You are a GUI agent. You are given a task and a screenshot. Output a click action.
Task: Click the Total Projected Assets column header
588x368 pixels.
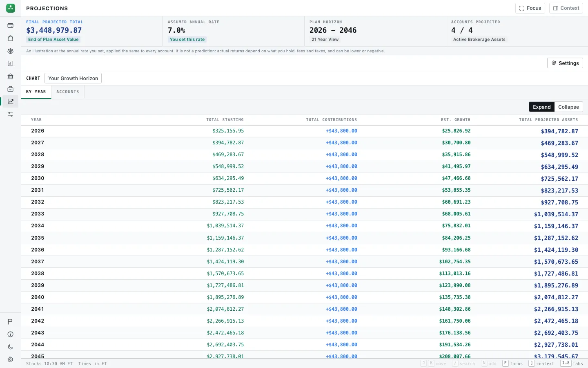548,120
